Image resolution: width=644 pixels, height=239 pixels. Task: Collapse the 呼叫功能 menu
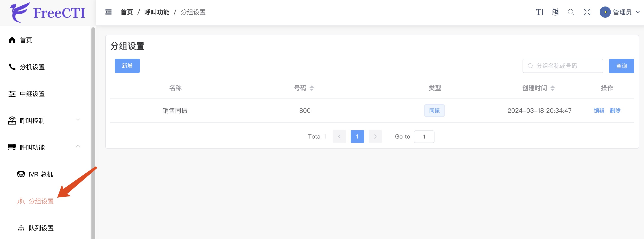point(32,147)
